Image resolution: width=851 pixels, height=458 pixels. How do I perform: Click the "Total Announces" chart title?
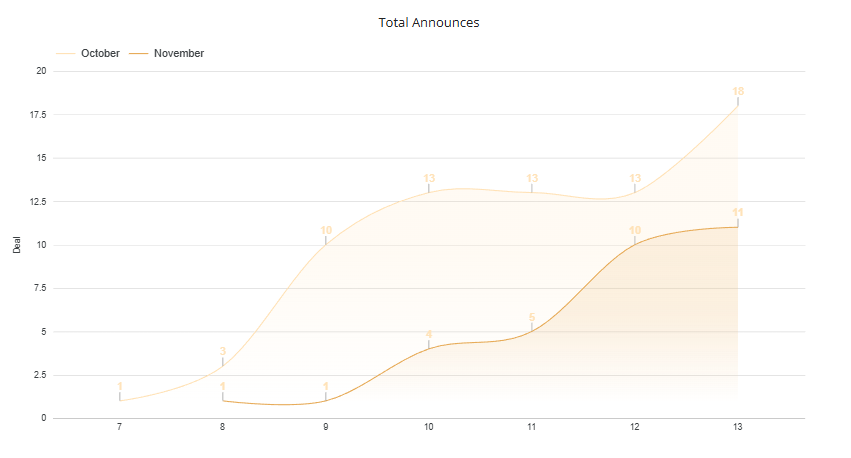429,22
